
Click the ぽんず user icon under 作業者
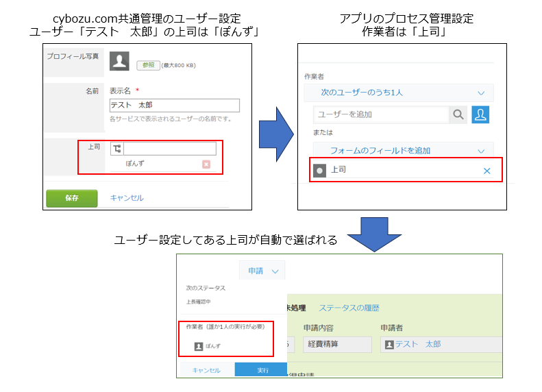click(x=199, y=346)
